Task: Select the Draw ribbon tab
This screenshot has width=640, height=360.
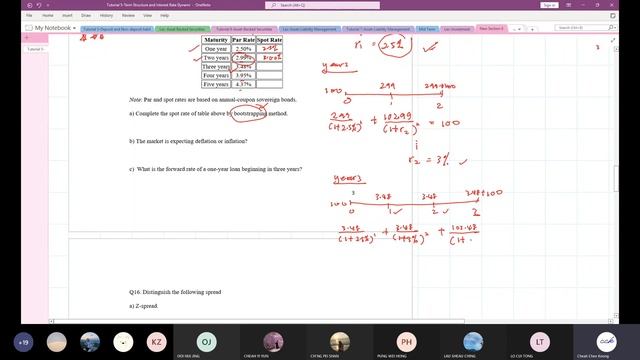Action: pyautogui.click(x=86, y=16)
